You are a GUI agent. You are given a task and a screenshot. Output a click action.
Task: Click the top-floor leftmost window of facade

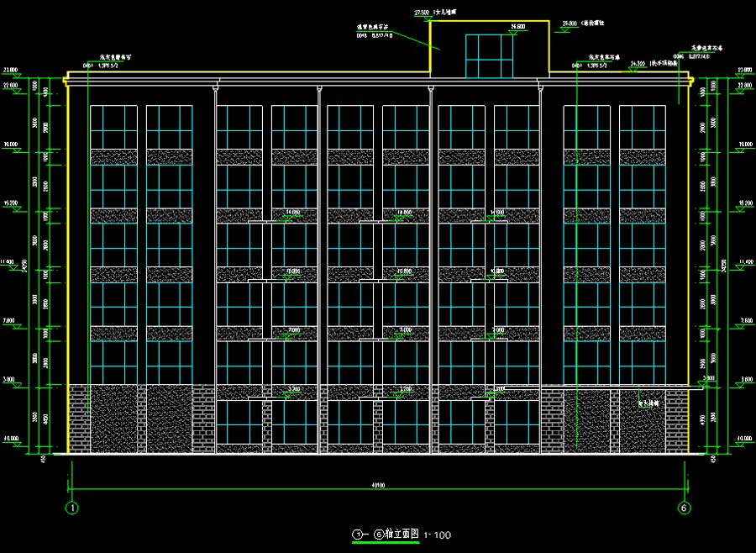point(113,128)
